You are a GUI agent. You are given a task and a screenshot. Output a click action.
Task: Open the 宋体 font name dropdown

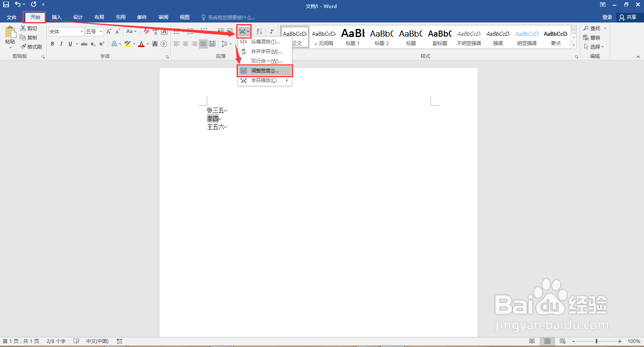coord(82,32)
